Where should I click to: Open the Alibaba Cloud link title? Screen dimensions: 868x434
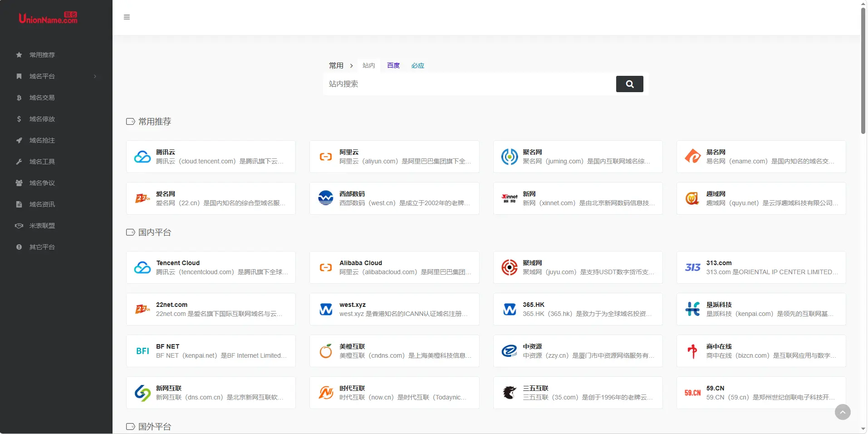(x=361, y=263)
